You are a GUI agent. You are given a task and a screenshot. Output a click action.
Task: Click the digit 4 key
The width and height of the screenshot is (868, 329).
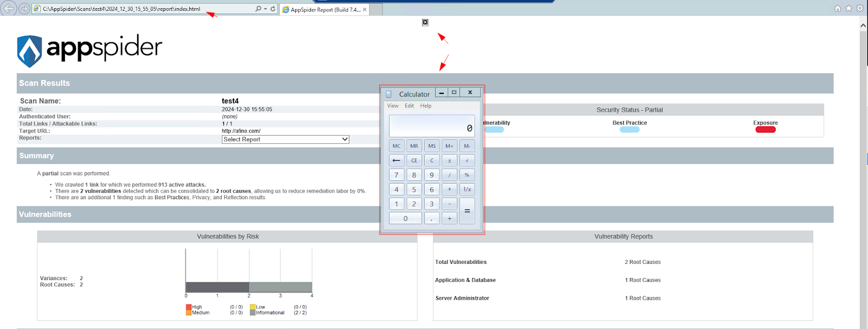(397, 189)
